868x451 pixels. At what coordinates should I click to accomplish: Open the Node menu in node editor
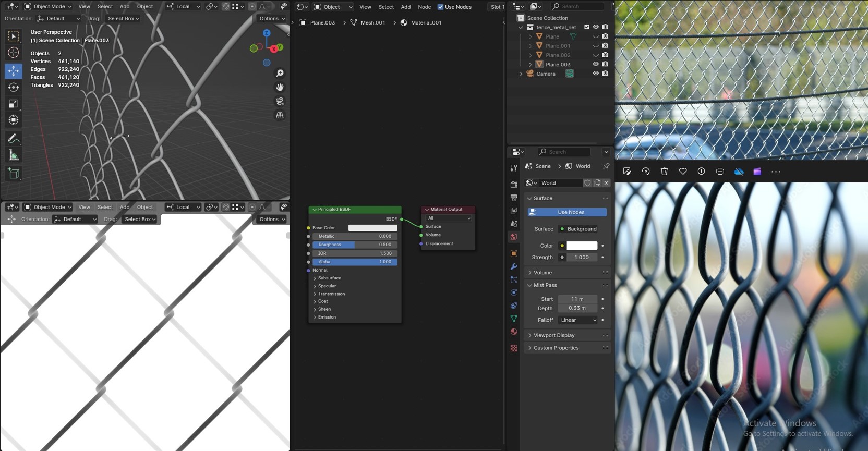coord(425,7)
